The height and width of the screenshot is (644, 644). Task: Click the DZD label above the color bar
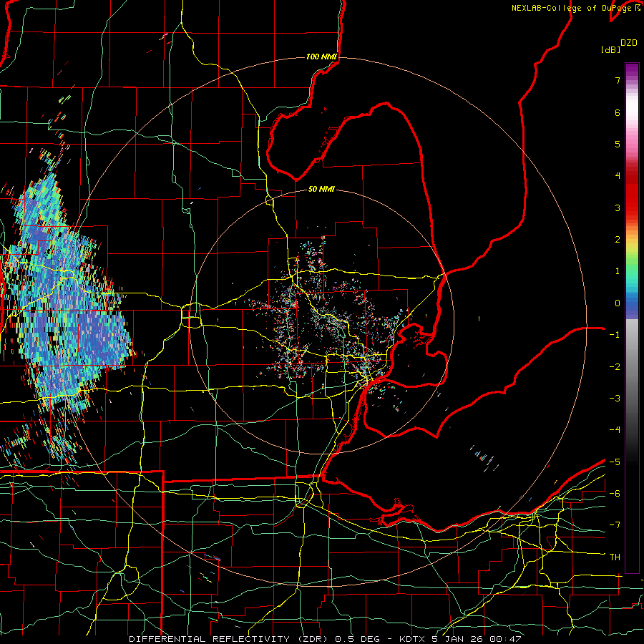pos(629,43)
